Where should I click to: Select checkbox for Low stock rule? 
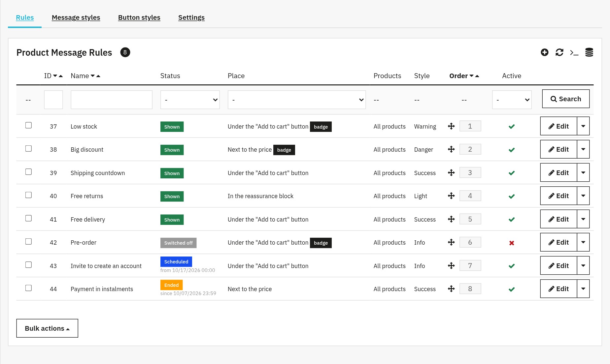(29, 125)
